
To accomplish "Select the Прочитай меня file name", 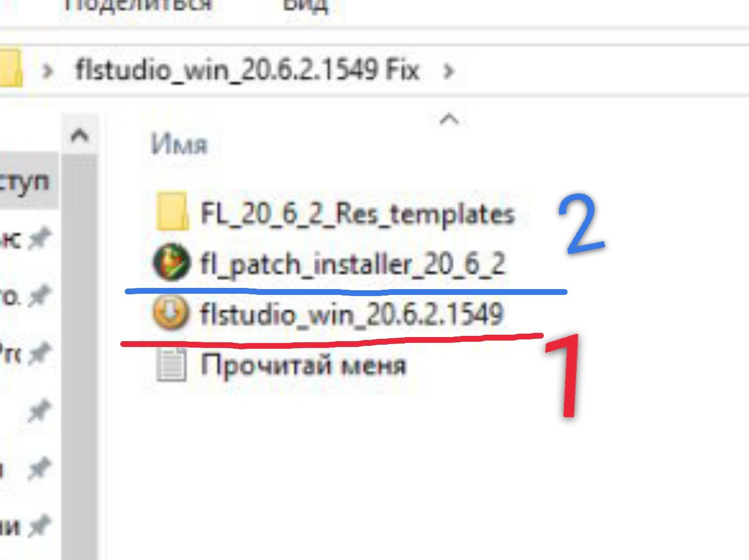I will 303,365.
